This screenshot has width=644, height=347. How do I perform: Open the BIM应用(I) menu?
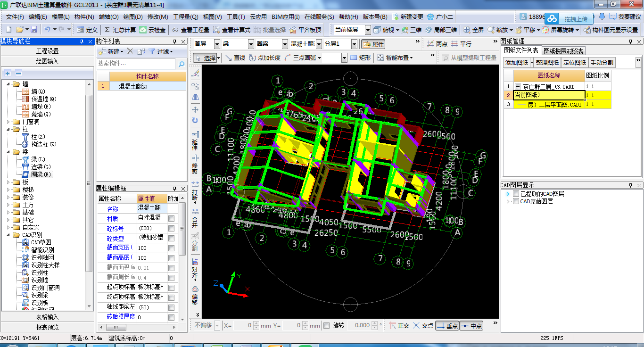click(x=284, y=17)
